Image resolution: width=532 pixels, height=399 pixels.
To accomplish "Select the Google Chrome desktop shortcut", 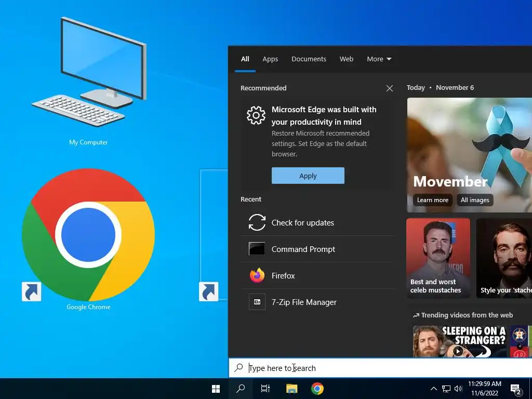I will [88, 239].
